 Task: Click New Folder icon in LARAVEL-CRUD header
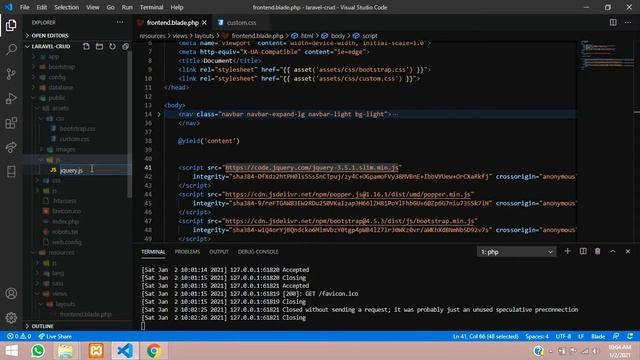point(99,47)
